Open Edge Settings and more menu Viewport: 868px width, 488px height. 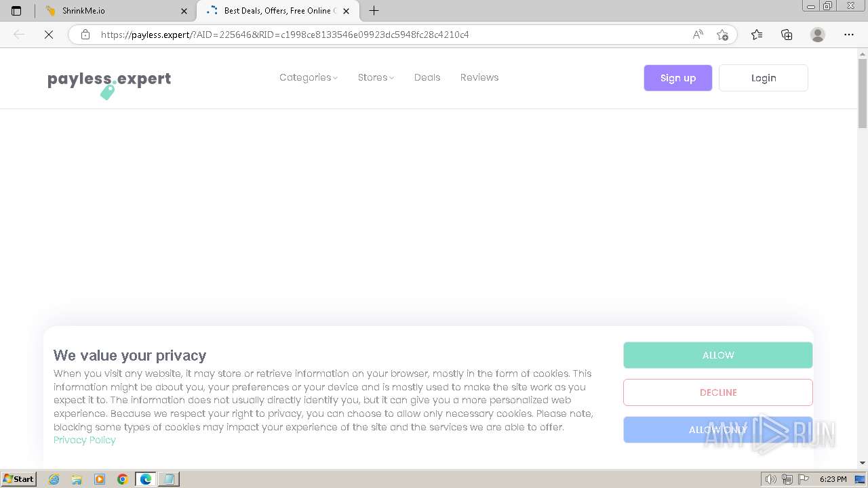click(x=849, y=35)
